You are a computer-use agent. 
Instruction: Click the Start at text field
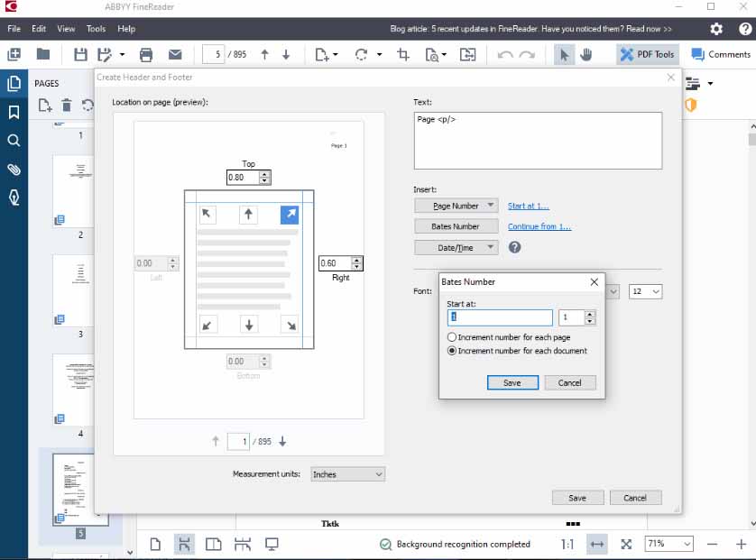[x=500, y=317]
